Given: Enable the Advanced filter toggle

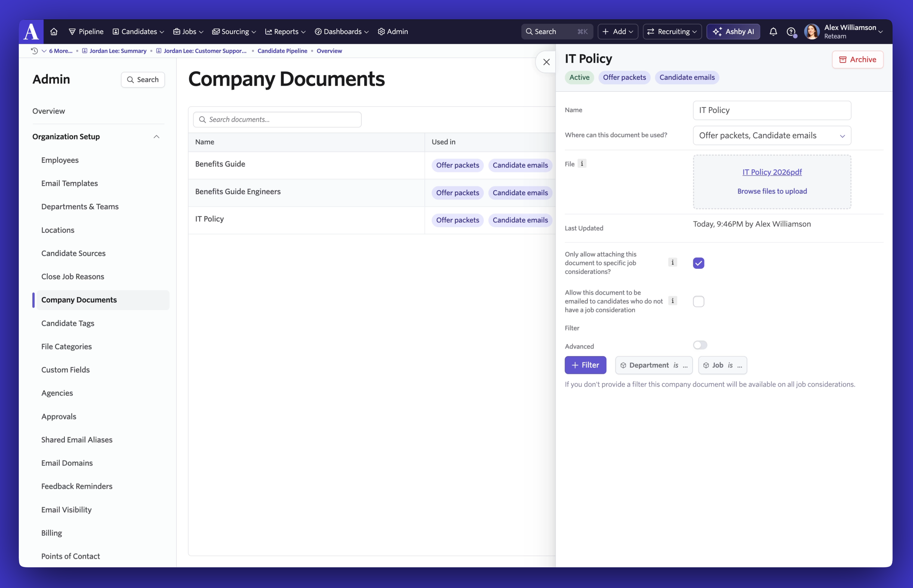Looking at the screenshot, I should (700, 345).
